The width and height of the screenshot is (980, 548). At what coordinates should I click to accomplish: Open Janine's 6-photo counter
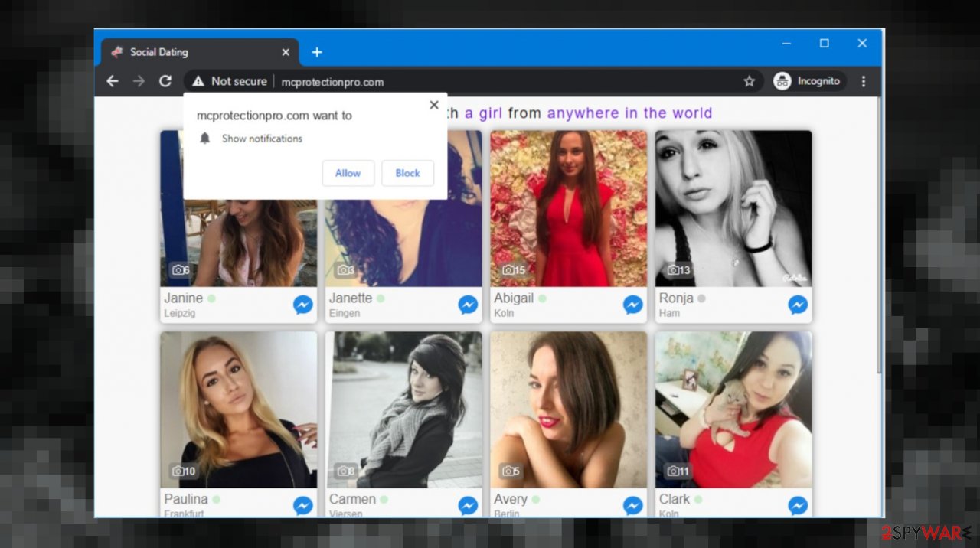point(181,270)
